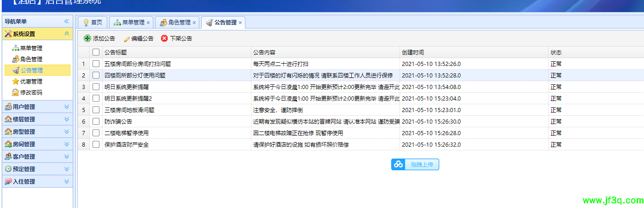Image resolution: width=644 pixels, height=208 pixels.
Task: Click the tree icon on 菜单管理 tab
Action: coord(117,22)
